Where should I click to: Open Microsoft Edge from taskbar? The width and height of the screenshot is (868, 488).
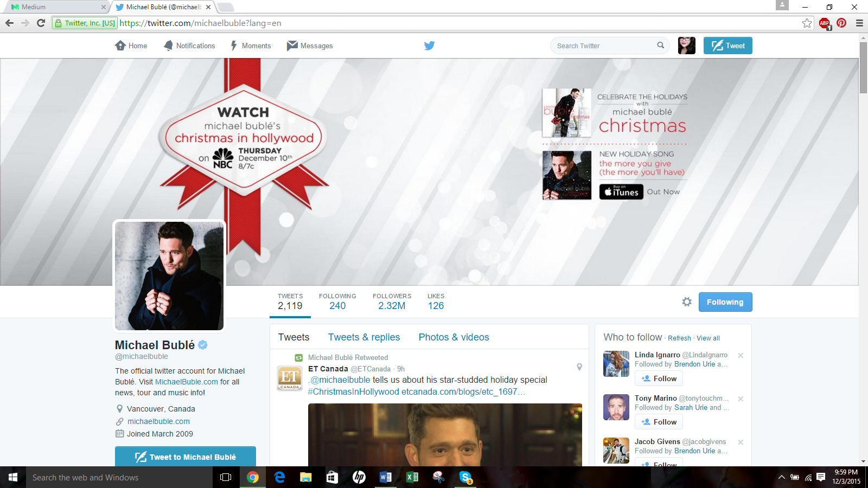point(279,477)
